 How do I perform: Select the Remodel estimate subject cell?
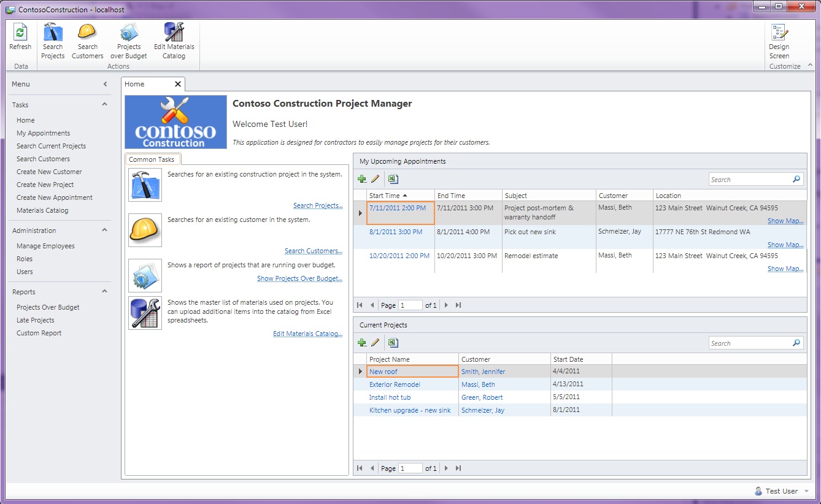[549, 261]
